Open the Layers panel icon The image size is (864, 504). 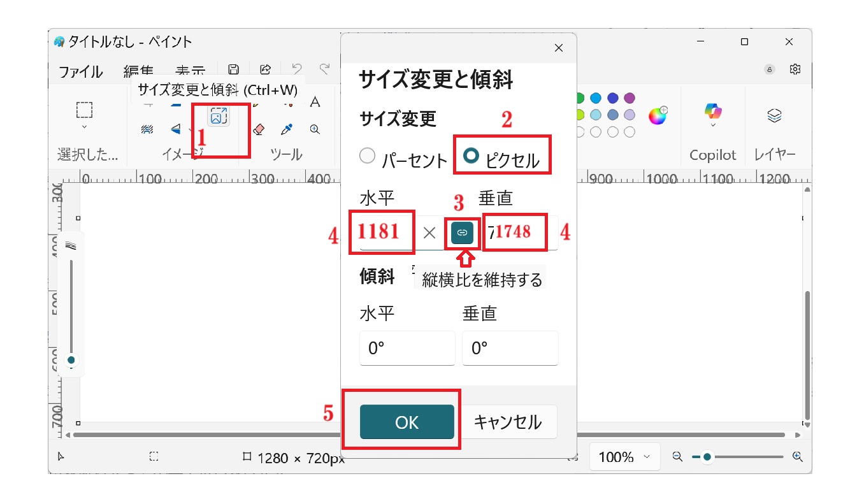774,115
